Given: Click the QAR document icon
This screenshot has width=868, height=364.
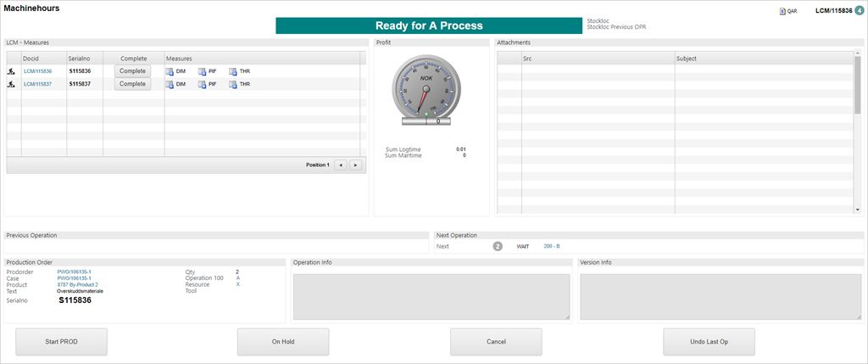Looking at the screenshot, I should click(x=782, y=12).
